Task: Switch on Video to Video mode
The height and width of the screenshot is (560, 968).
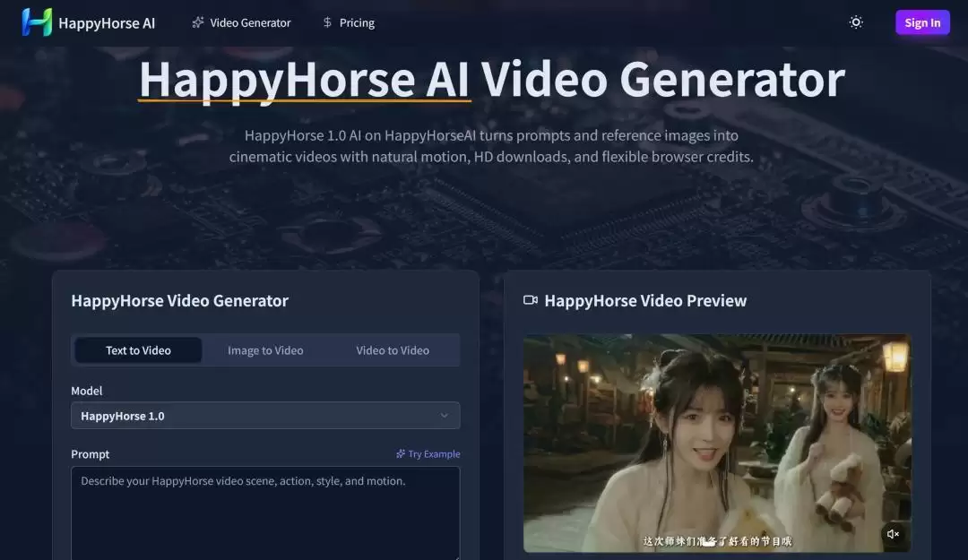Action: (x=392, y=349)
